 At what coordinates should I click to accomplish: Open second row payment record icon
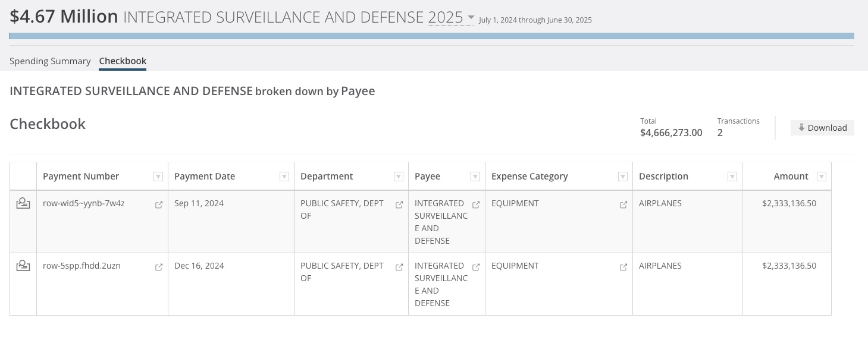pos(23,266)
